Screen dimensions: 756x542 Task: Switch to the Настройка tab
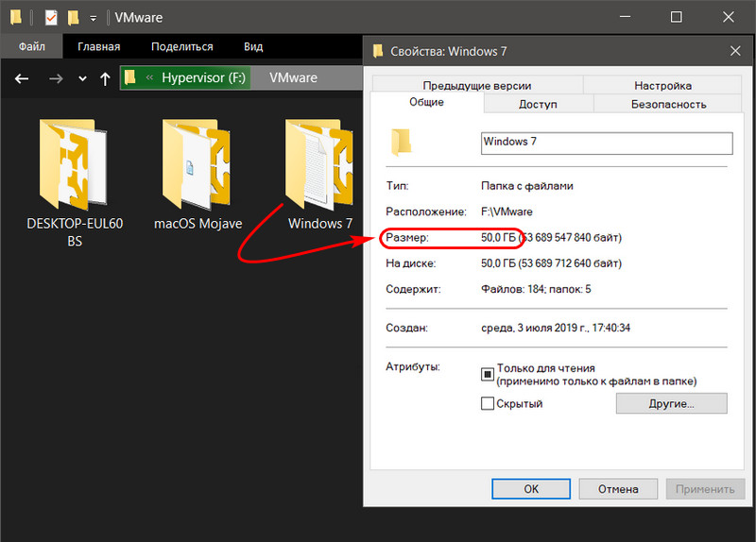pos(663,85)
